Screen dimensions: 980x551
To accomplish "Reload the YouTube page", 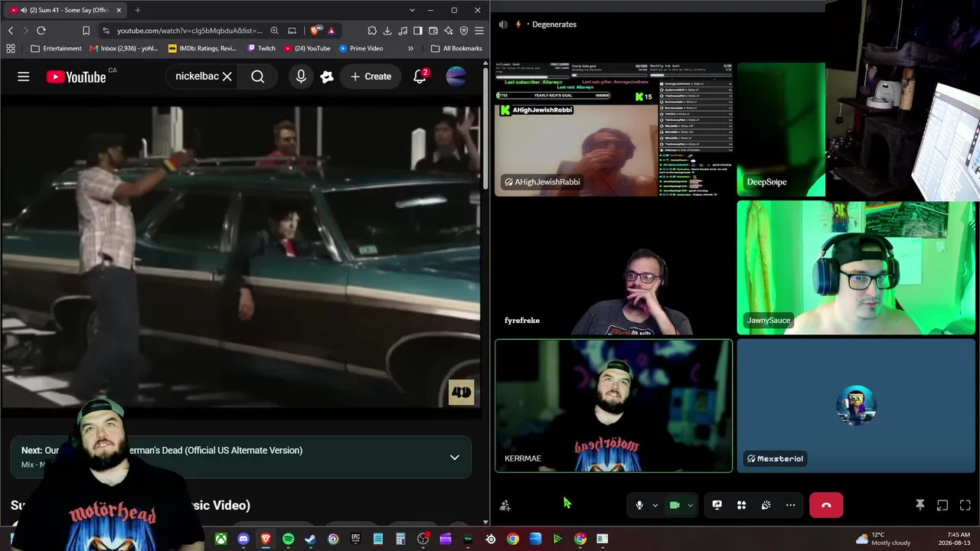I will (x=41, y=31).
